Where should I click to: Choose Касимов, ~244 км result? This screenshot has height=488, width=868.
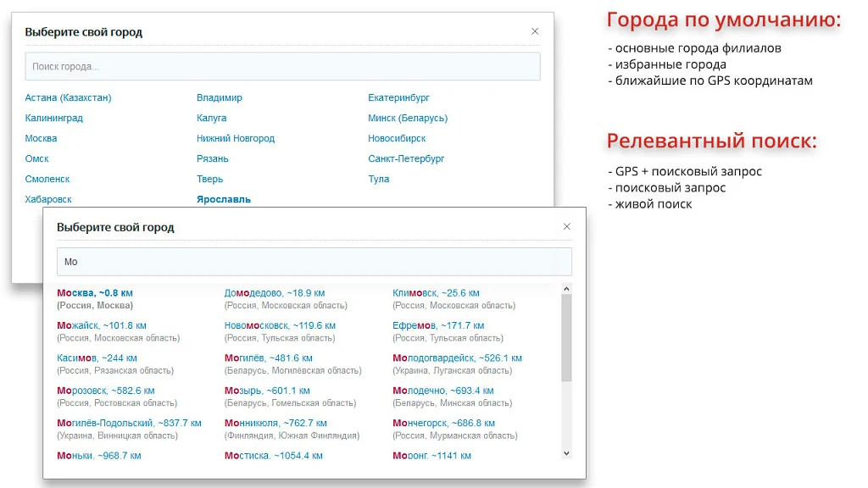[97, 358]
